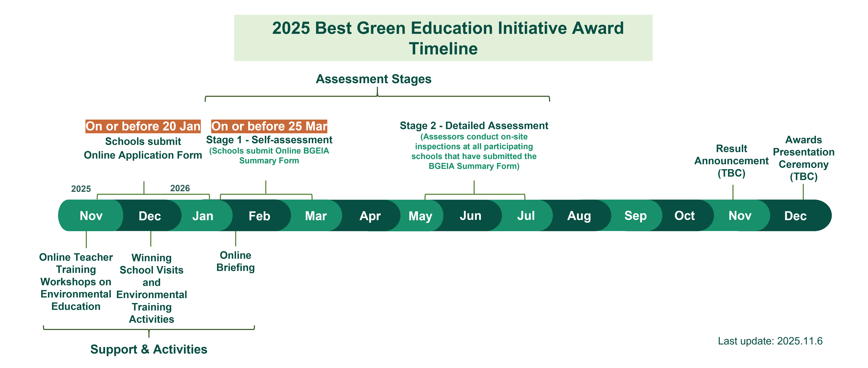868x368 pixels.
Task: Click the first Nov 2025 timeline segment
Action: coord(91,216)
